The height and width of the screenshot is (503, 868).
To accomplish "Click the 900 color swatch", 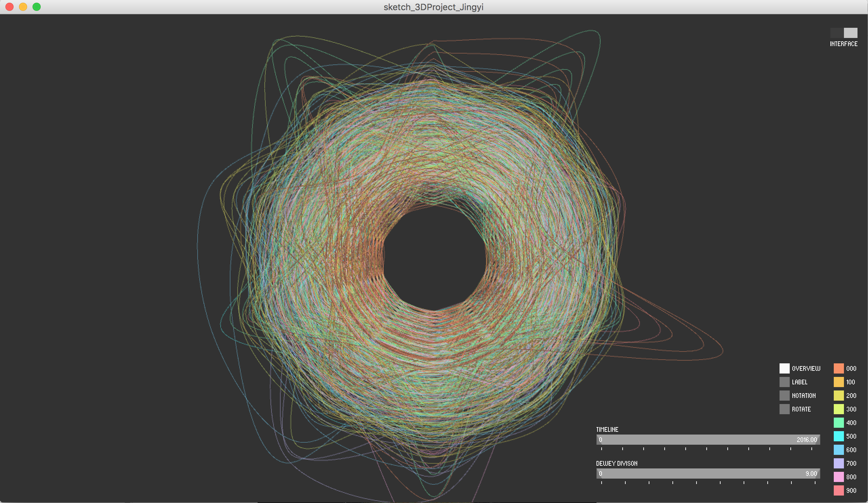I will (x=839, y=490).
